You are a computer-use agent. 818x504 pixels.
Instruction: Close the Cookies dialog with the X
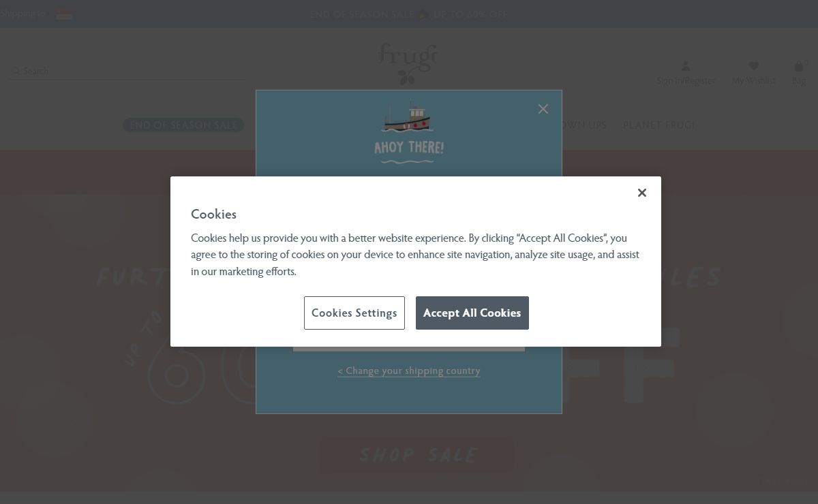pos(641,193)
